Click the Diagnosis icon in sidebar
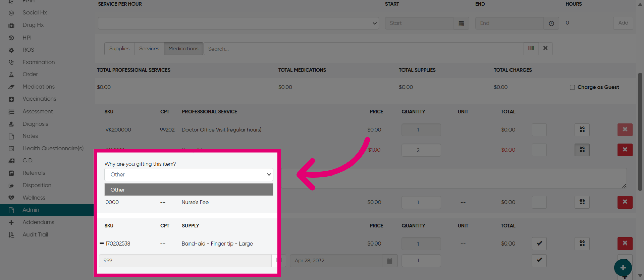Image resolution: width=644 pixels, height=280 pixels. pos(11,124)
